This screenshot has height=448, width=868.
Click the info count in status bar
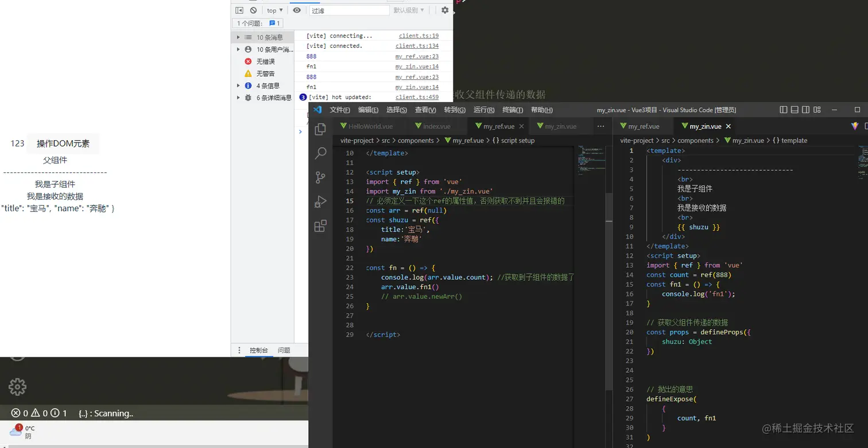click(59, 413)
